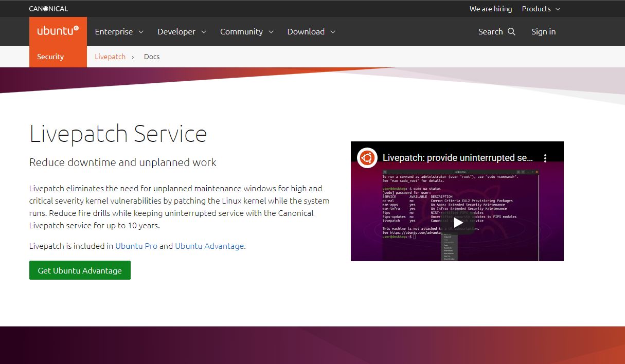Select the Security section tab

(x=50, y=57)
